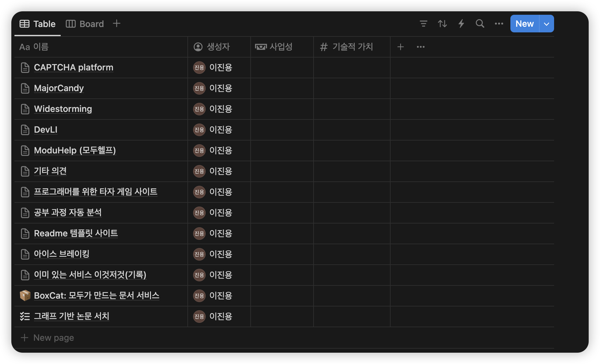The height and width of the screenshot is (364, 600).
Task: Open the filter icon in toolbar
Action: 423,24
